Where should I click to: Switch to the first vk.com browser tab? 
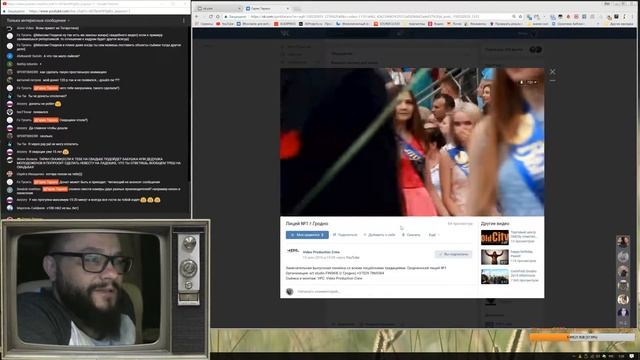(218, 8)
